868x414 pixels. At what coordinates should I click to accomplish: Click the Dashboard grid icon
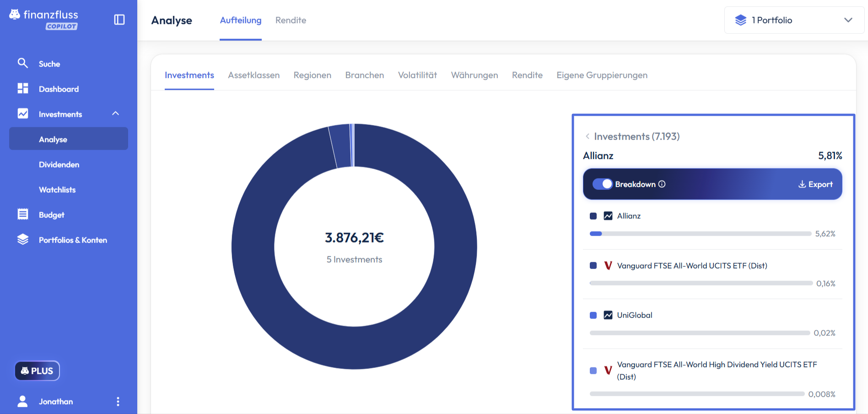coord(23,88)
